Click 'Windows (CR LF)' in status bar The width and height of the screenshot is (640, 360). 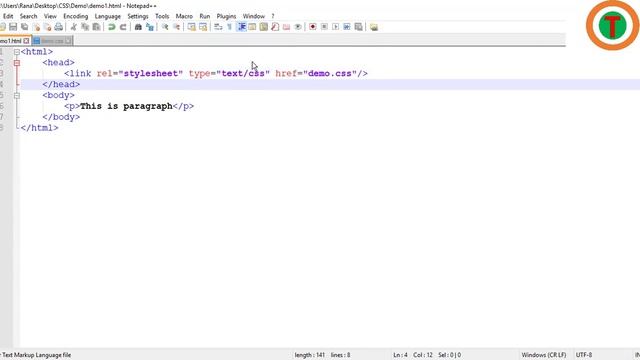[544, 355]
